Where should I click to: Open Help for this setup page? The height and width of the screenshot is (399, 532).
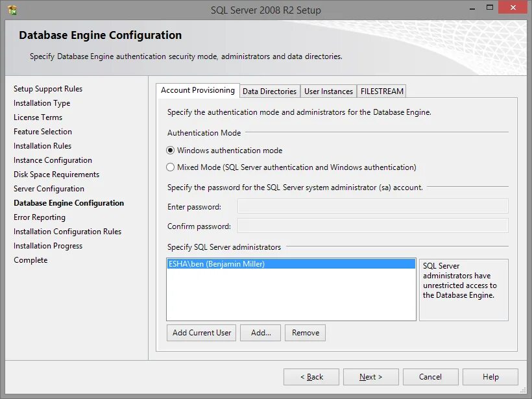pyautogui.click(x=490, y=377)
